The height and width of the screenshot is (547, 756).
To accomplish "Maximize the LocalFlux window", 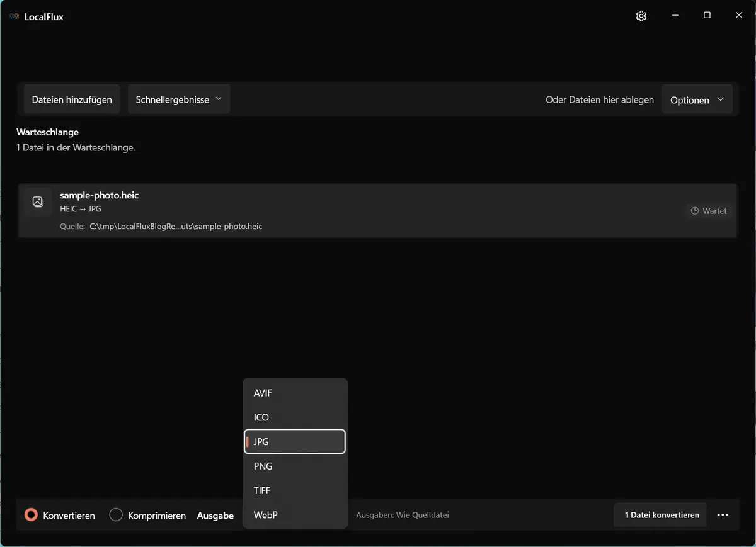I will (x=707, y=16).
